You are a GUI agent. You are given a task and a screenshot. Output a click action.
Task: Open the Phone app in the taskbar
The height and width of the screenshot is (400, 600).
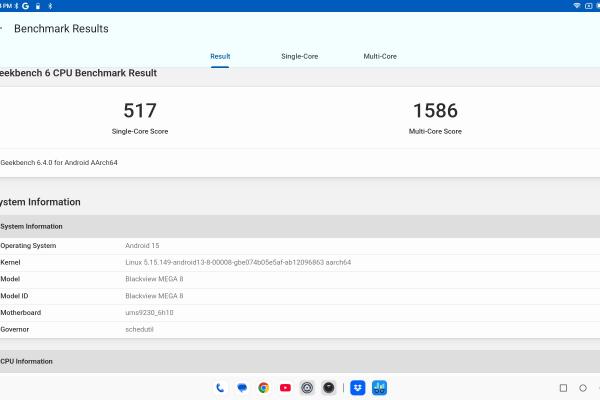220,388
